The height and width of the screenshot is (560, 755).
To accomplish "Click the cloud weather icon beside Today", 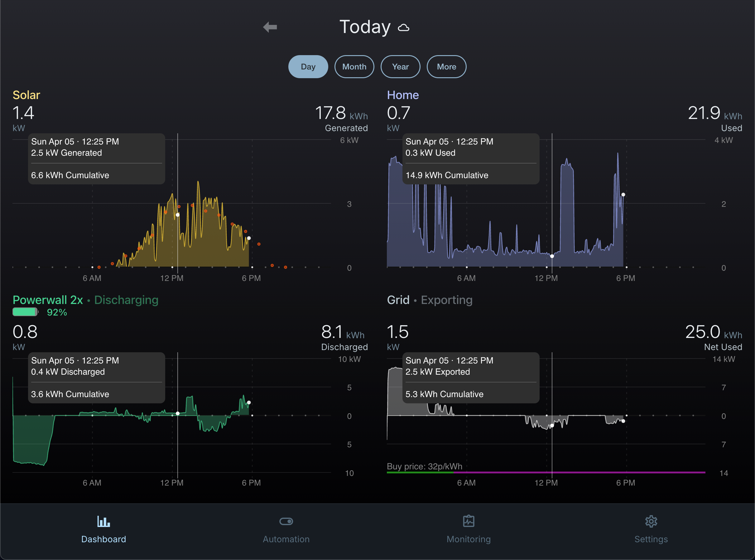I will coord(403,28).
